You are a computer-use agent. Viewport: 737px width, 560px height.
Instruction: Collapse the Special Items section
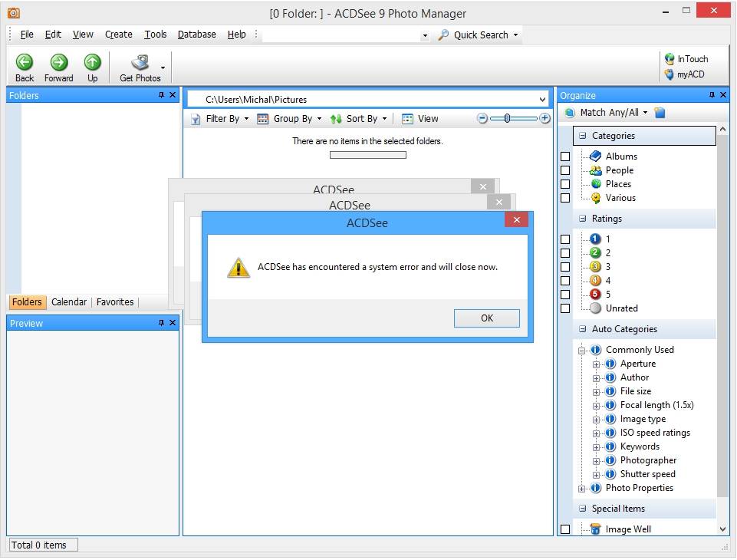(583, 509)
